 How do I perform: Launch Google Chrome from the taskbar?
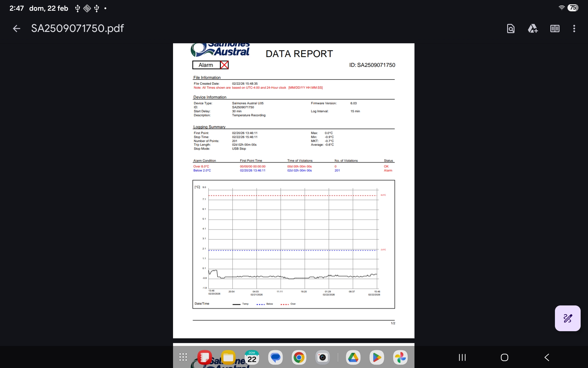[299, 357]
